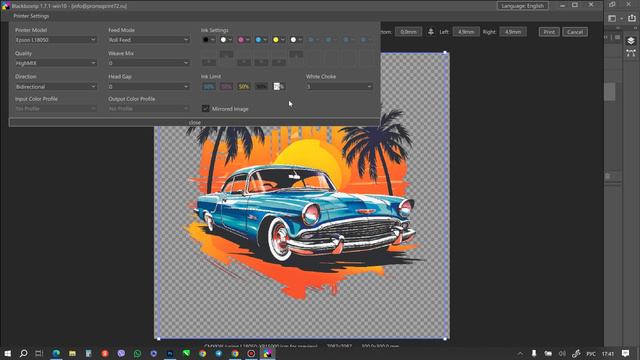The image size is (640, 360).
Task: Open the layers panel icon in right sidebar
Action: tap(631, 40)
